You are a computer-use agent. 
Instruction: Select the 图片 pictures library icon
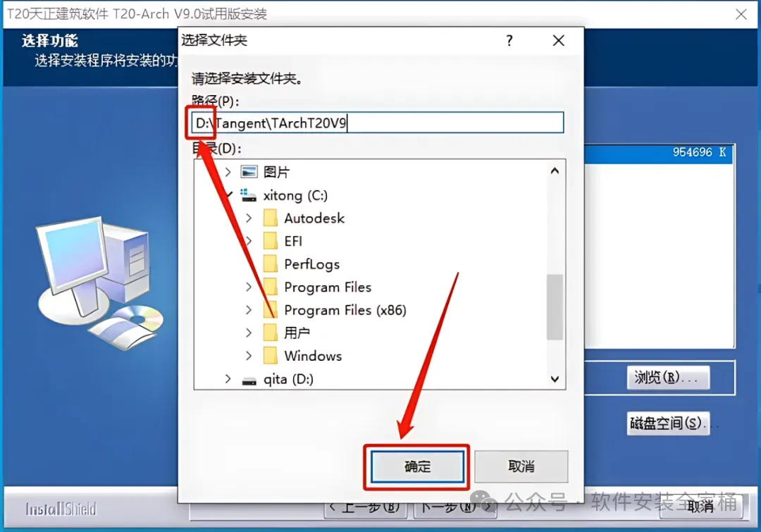pos(249,172)
